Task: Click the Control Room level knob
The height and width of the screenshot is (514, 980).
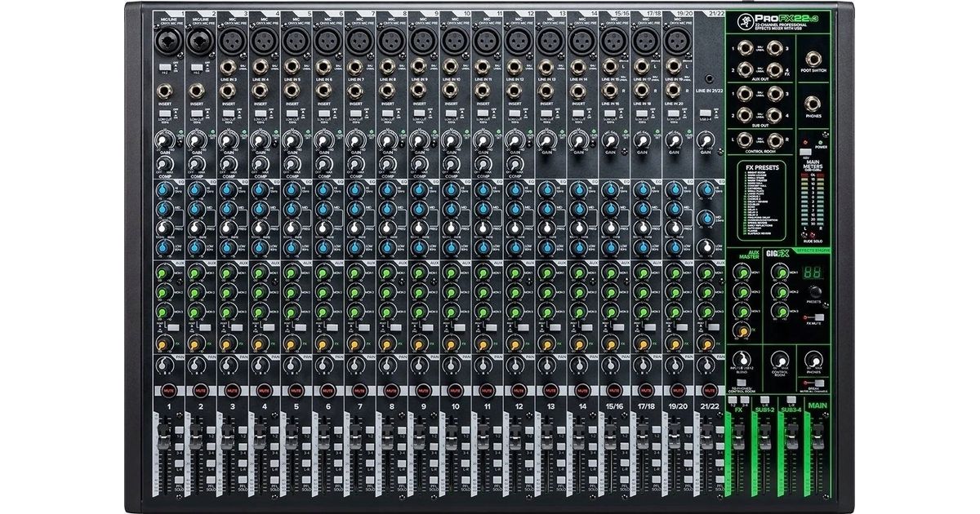Action: point(778,360)
